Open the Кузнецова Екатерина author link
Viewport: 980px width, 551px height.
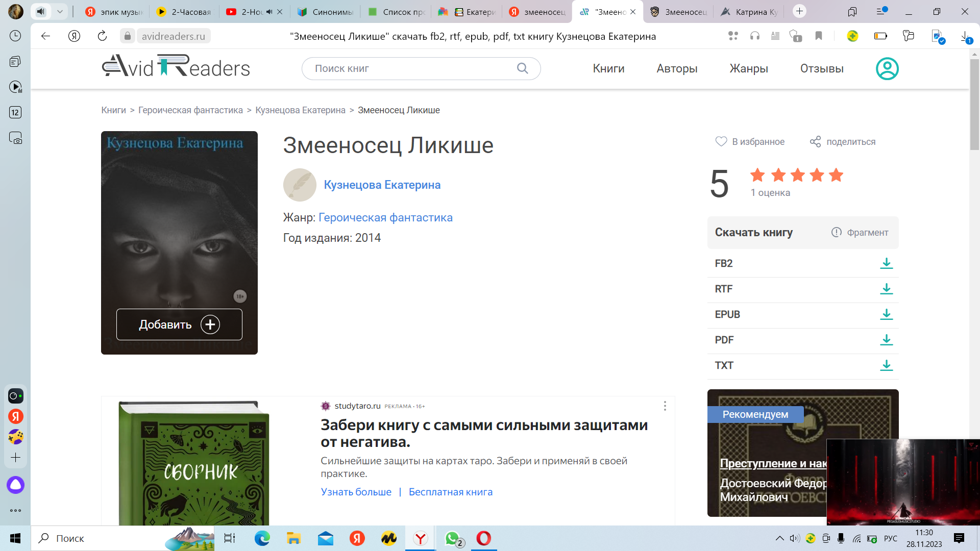(382, 185)
